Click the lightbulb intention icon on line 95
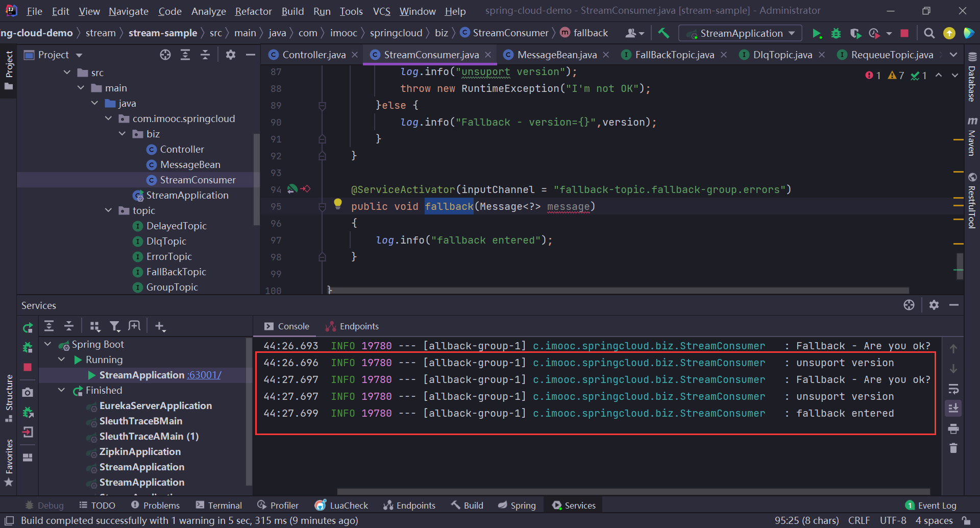 [338, 204]
